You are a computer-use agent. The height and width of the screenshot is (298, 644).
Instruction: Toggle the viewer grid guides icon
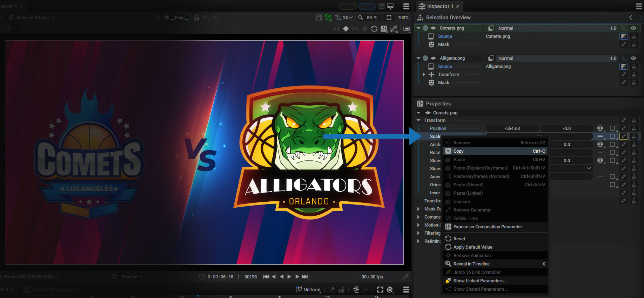click(338, 18)
